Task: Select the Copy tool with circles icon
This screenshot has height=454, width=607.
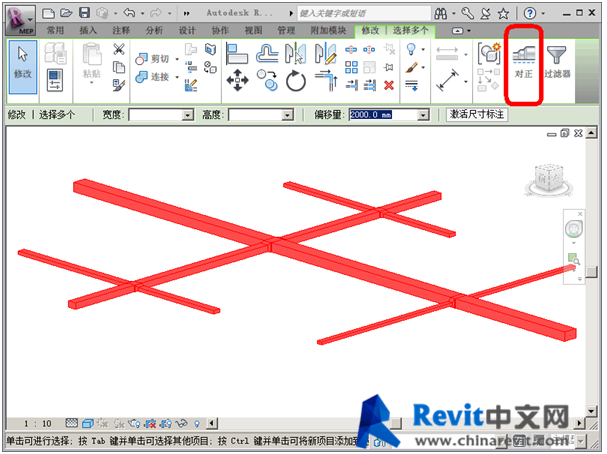Action: (267, 81)
